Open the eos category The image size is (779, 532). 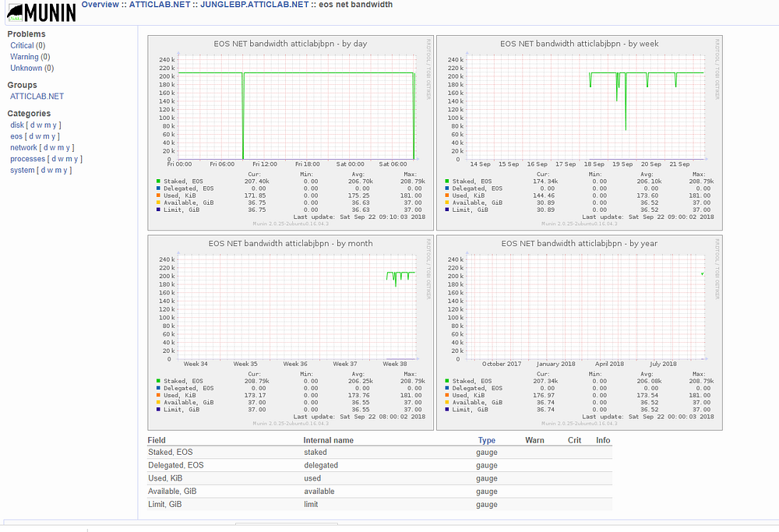coord(16,136)
